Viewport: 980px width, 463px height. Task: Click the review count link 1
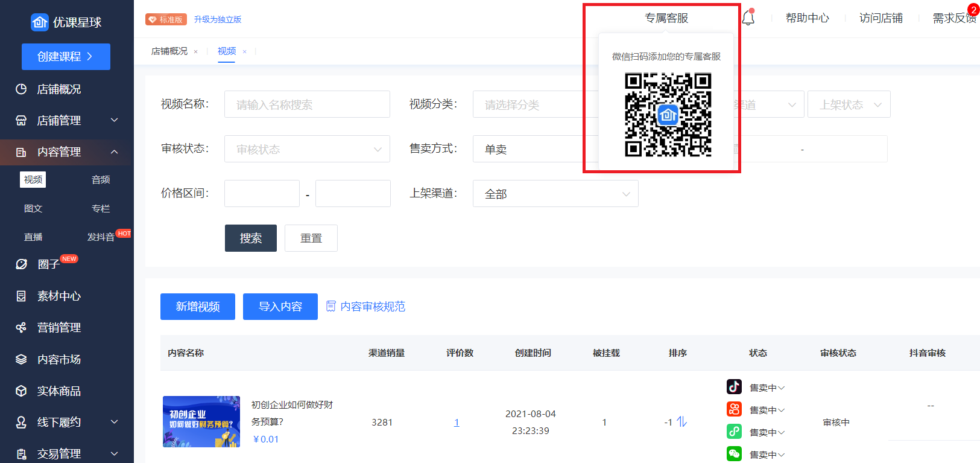[x=457, y=422]
